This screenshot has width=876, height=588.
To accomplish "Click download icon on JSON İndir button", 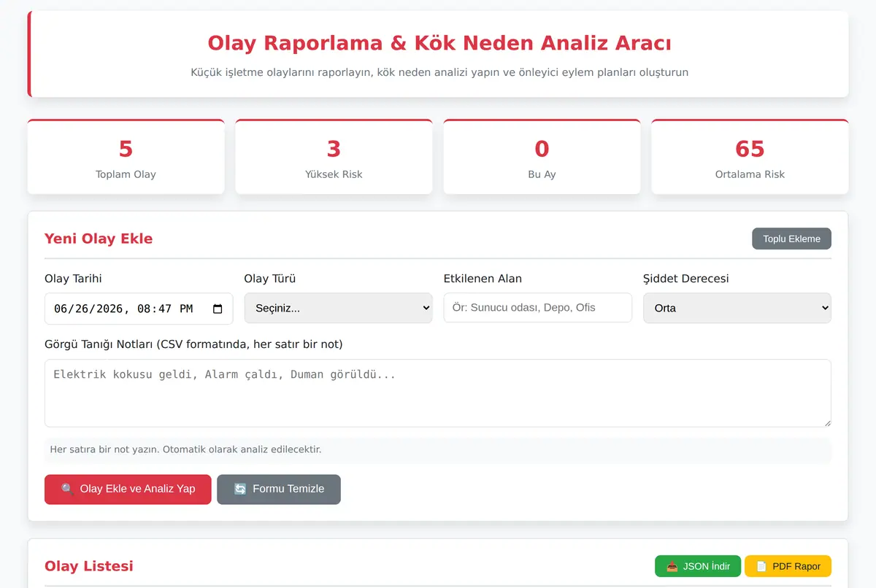I will [x=672, y=566].
